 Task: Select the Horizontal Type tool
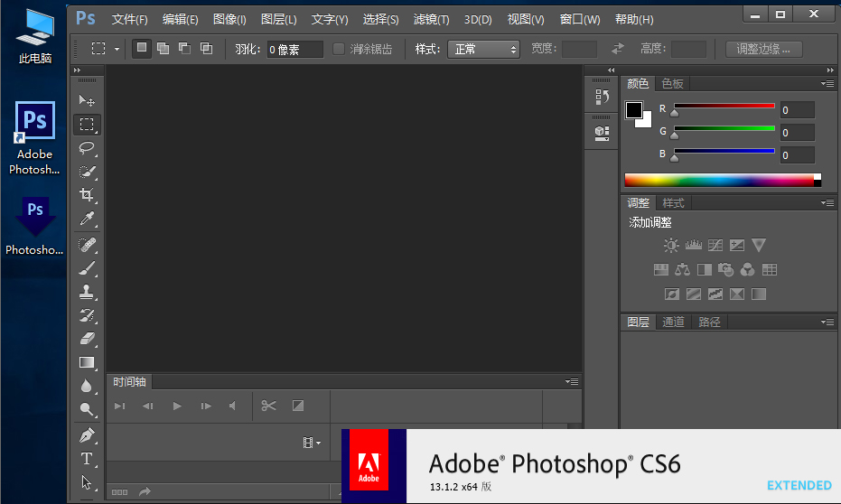87,459
